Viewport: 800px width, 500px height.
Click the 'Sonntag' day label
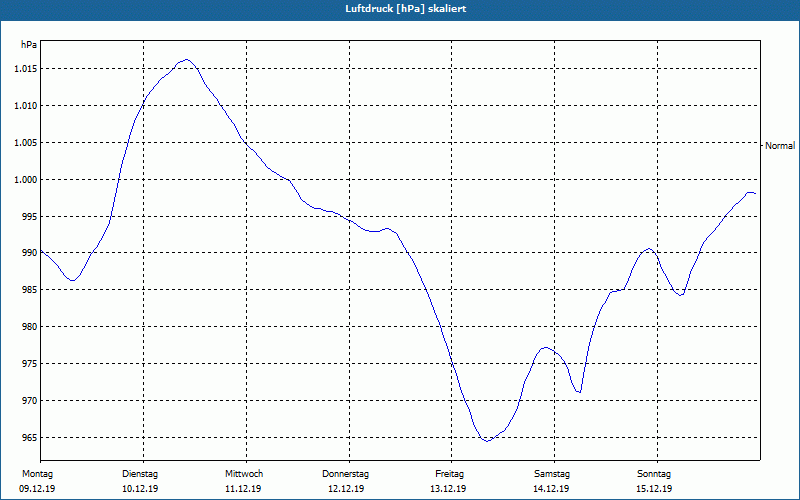[654, 474]
